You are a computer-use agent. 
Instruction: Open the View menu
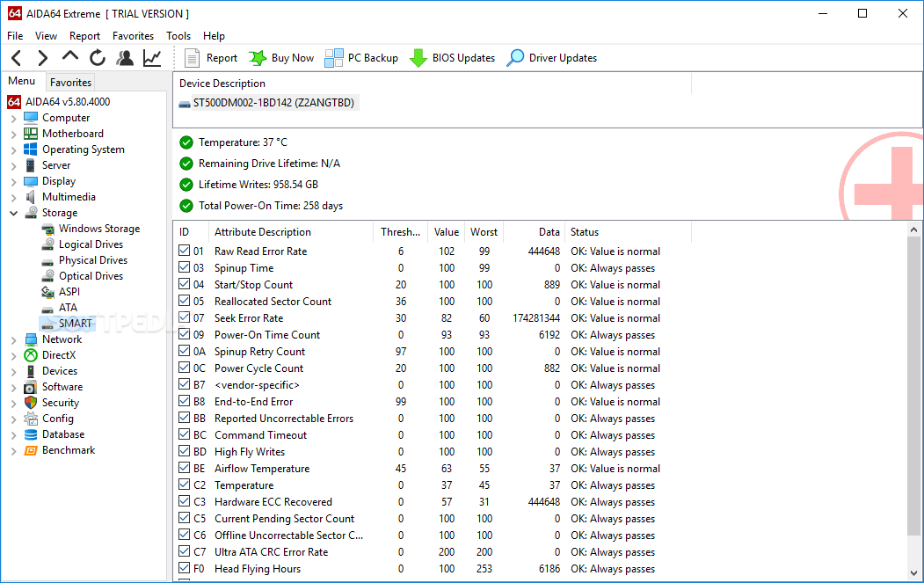click(46, 36)
